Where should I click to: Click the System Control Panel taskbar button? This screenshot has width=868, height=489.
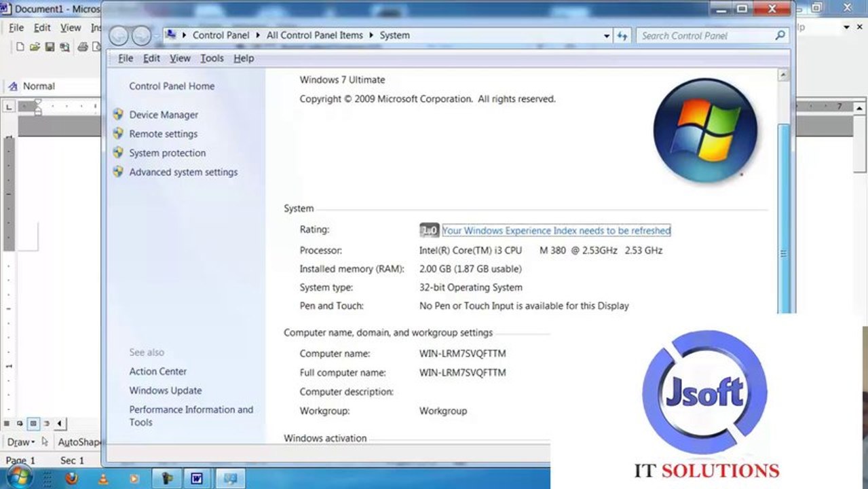click(x=230, y=478)
